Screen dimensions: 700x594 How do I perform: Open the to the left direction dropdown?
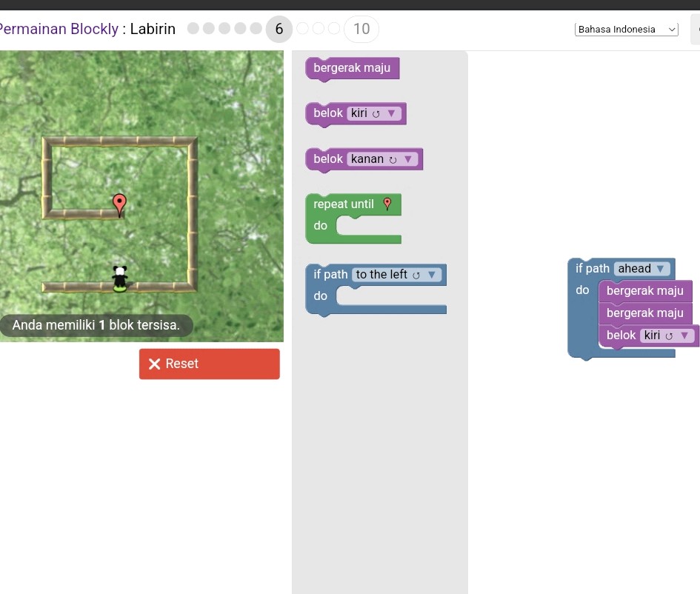click(x=432, y=274)
